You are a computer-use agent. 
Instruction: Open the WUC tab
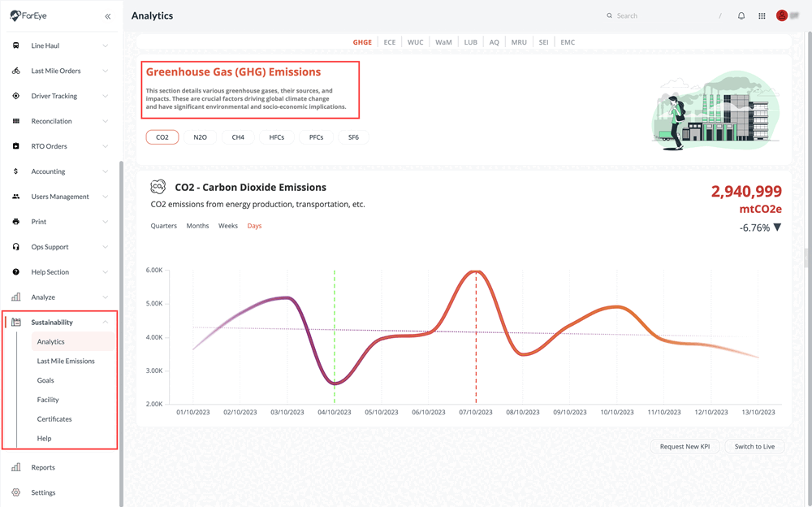pos(415,42)
